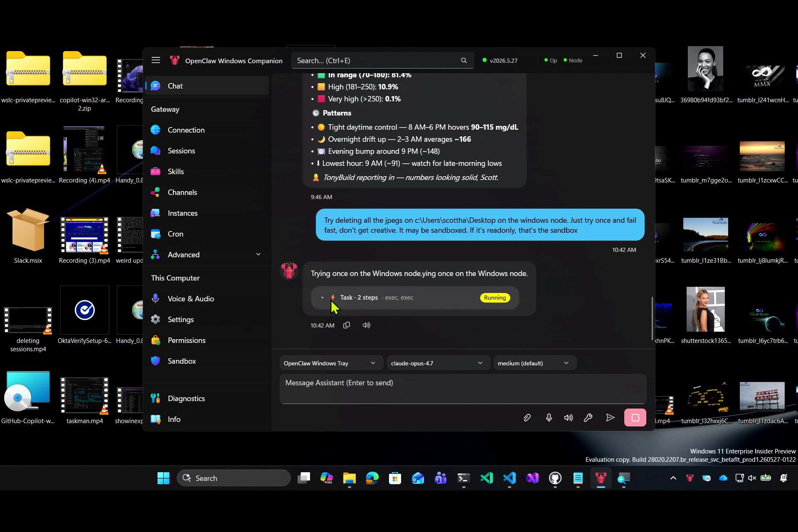Read aloud the 10:42 AM assistant message

pos(366,325)
